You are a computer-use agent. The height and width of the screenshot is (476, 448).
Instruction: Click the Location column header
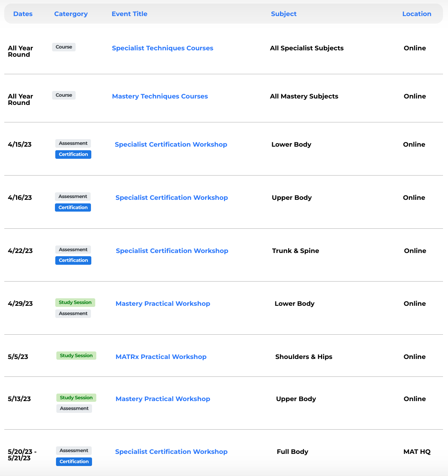tap(417, 14)
